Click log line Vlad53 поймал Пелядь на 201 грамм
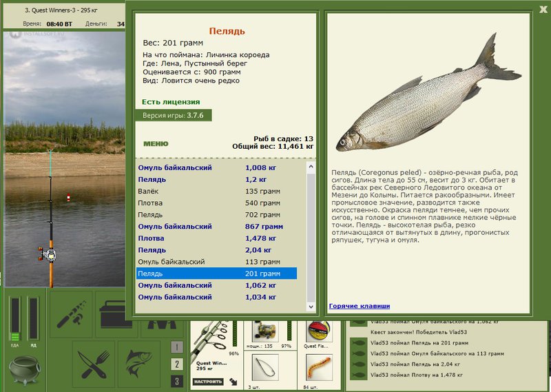The image size is (551, 392). pos(419,343)
